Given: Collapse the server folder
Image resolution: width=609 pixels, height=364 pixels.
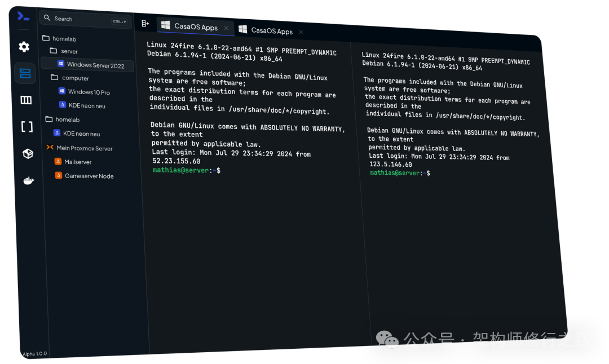Looking at the screenshot, I should pos(69,51).
